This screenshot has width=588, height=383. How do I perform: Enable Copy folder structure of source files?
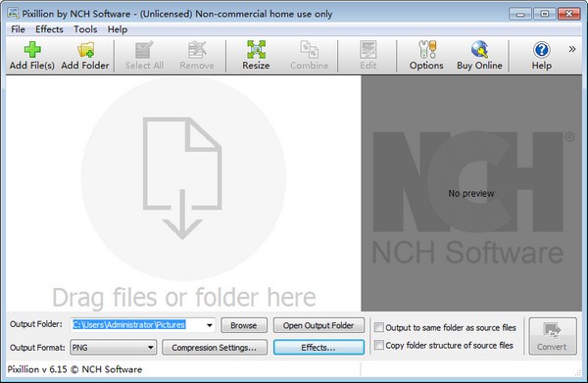pyautogui.click(x=379, y=345)
